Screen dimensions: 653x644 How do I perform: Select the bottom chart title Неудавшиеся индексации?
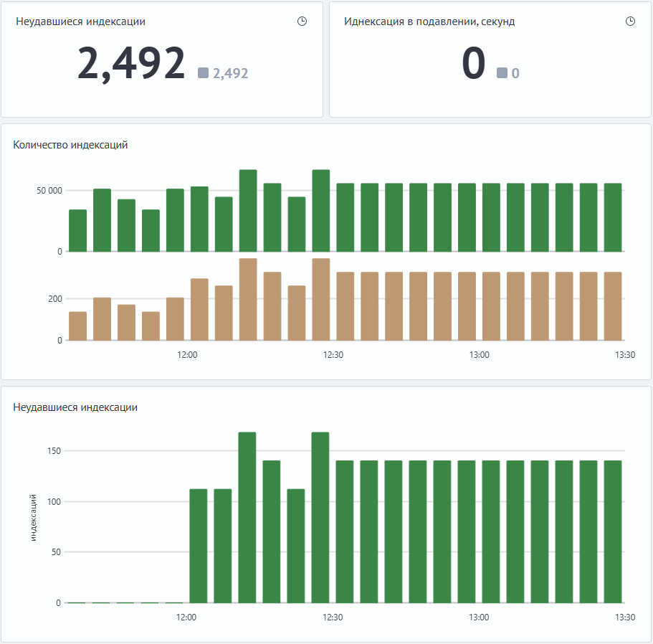[x=75, y=407]
